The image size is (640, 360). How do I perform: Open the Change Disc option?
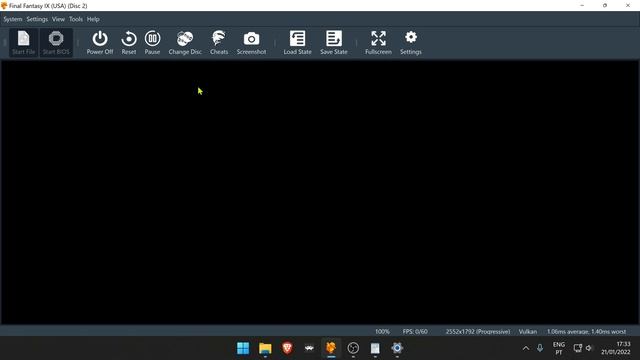pos(185,42)
